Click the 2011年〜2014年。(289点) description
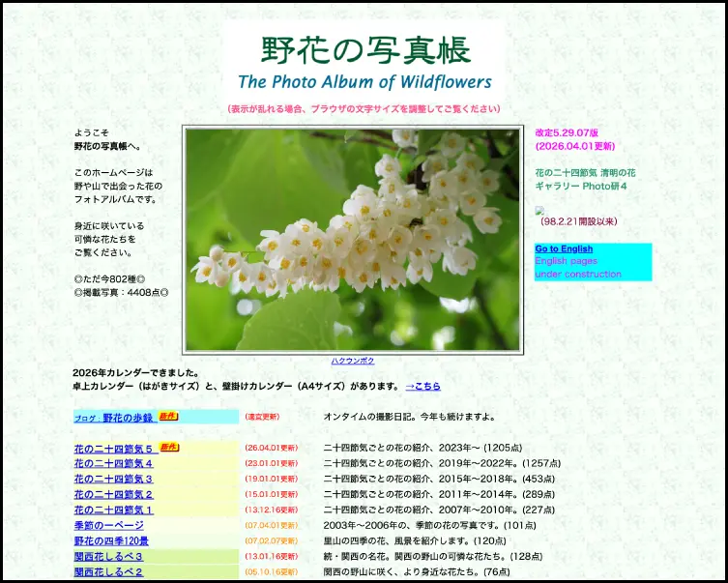The image size is (728, 583). click(x=439, y=494)
